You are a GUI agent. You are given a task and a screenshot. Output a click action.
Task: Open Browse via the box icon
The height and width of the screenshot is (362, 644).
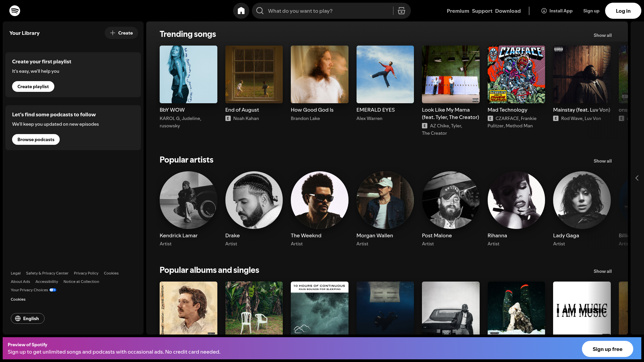pos(401,11)
